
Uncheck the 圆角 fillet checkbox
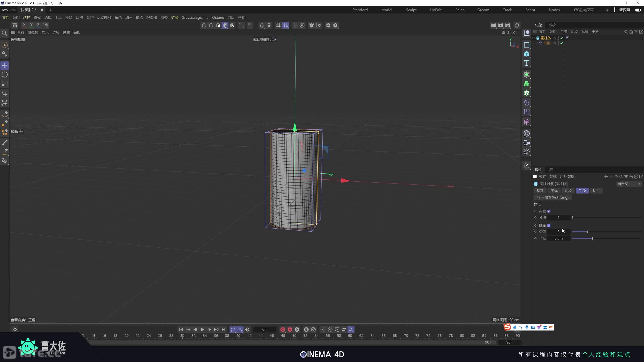pos(549,225)
